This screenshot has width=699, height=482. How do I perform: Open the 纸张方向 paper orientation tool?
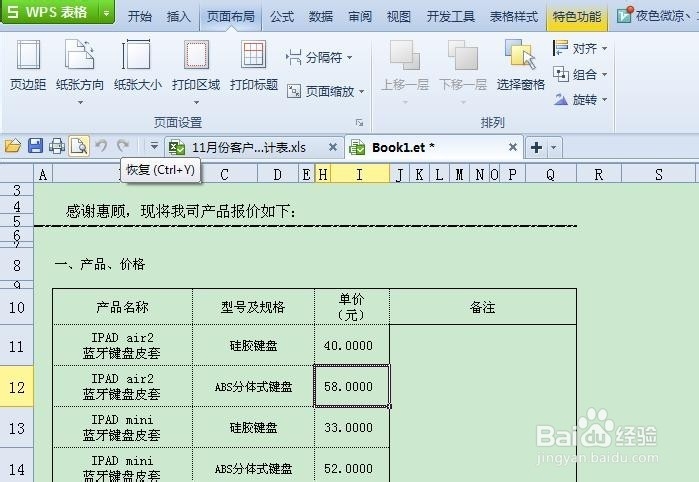[x=79, y=71]
